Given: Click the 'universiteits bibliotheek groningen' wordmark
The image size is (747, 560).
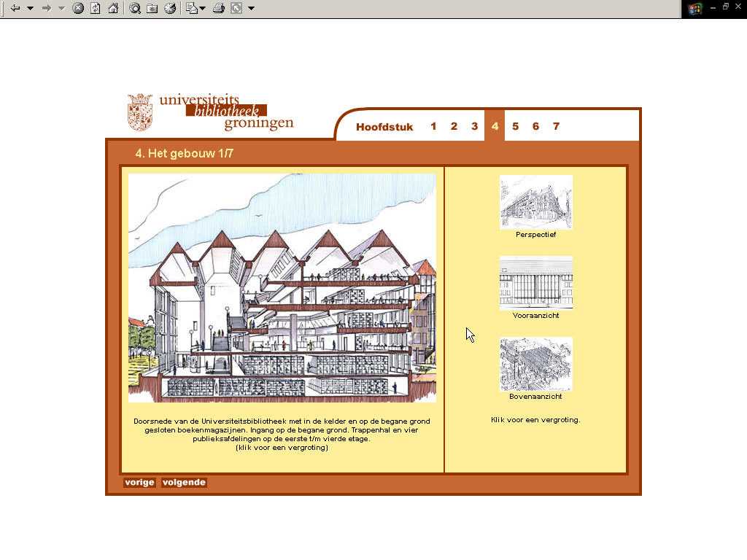Looking at the screenshot, I should 226,112.
